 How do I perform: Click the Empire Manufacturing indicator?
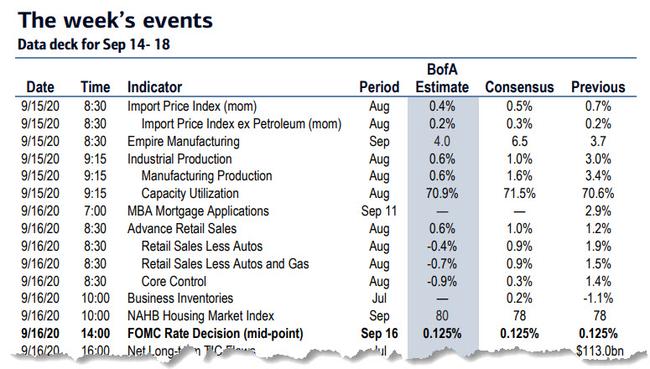pyautogui.click(x=183, y=141)
